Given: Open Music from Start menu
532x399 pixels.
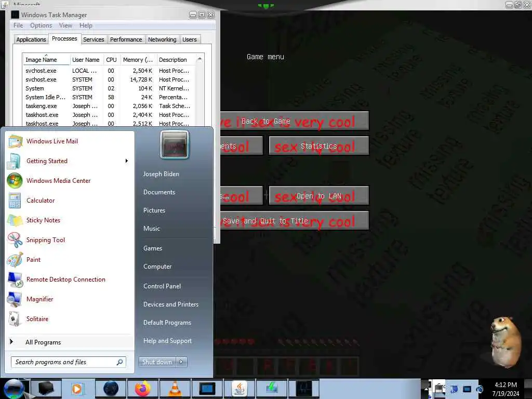Looking at the screenshot, I should 152,229.
